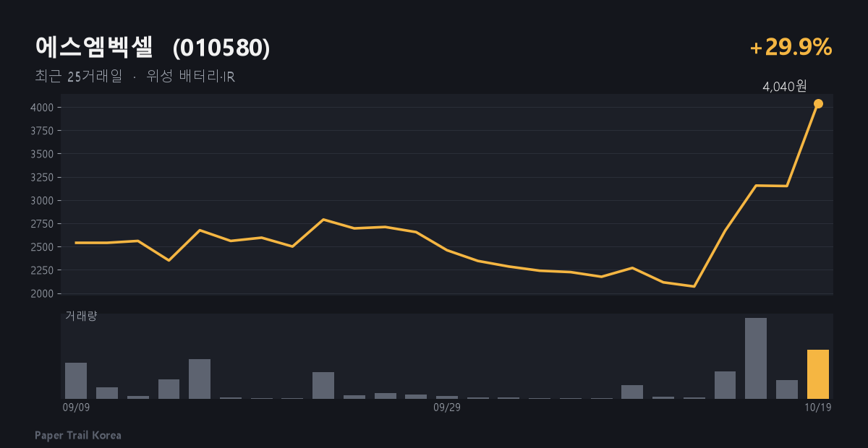Click the tallest gray volume bar

click(756, 358)
